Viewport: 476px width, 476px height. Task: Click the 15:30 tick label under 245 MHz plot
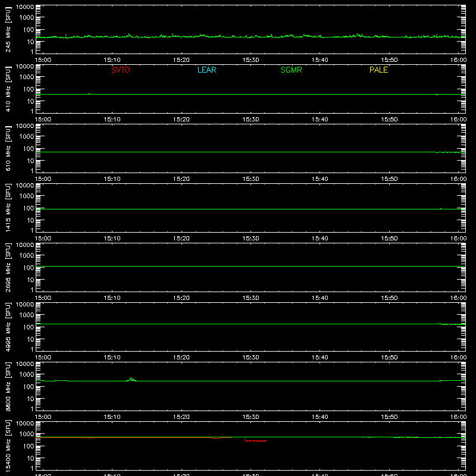pos(250,60)
